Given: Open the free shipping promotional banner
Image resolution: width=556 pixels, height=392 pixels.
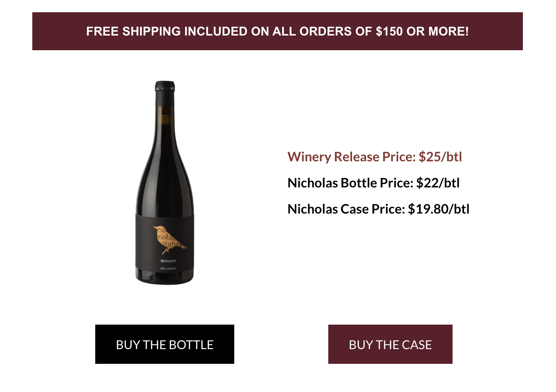Looking at the screenshot, I should pyautogui.click(x=278, y=31).
